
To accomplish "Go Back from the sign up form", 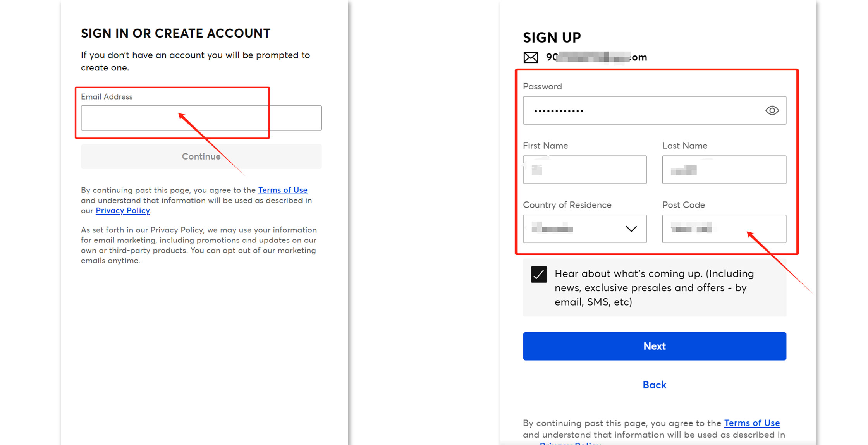I will click(654, 385).
